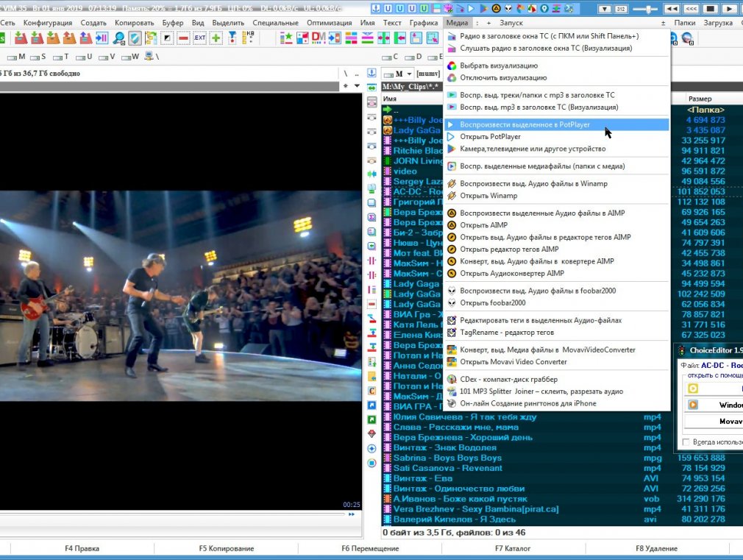Click the search magnifier toolbar icon
Viewport: 743px width, 560px height.
(x=118, y=38)
